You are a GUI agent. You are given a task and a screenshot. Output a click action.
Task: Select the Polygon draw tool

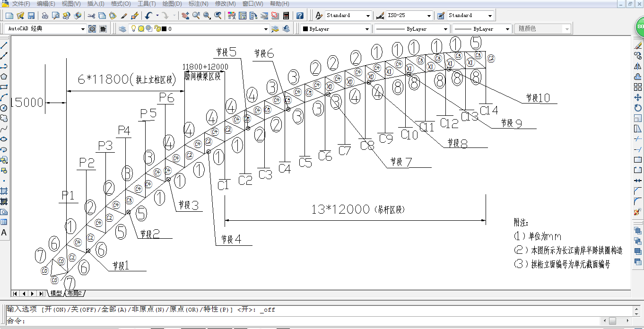tap(4, 77)
